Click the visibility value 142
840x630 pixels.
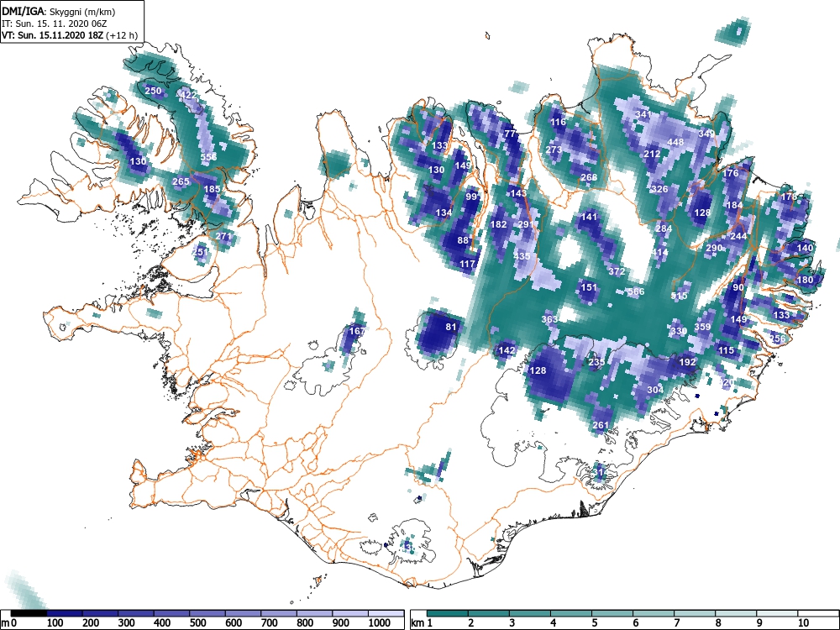pyautogui.click(x=507, y=349)
